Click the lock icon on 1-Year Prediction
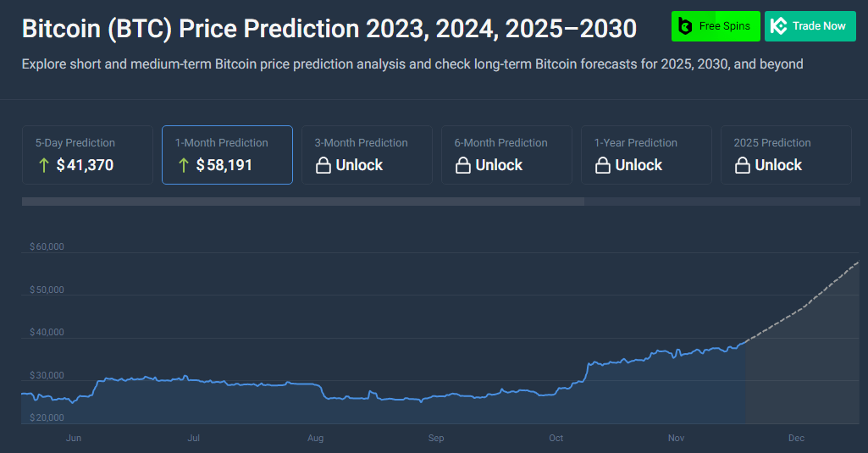Viewport: 868px width, 453px height. (x=602, y=166)
